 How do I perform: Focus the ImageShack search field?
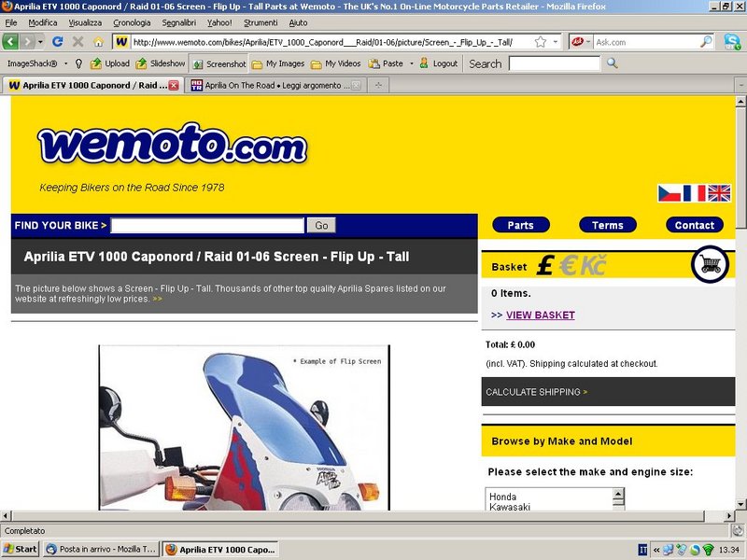click(x=555, y=63)
